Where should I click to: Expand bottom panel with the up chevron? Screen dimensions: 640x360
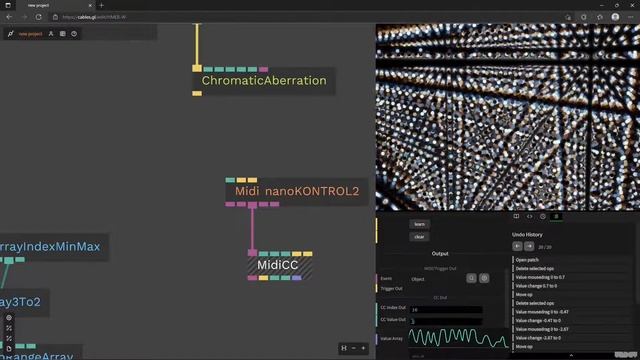tap(571, 356)
